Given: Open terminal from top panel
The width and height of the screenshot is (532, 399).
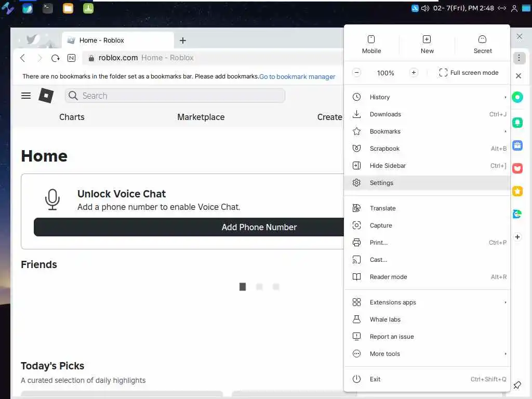Looking at the screenshot, I should 47,8.
